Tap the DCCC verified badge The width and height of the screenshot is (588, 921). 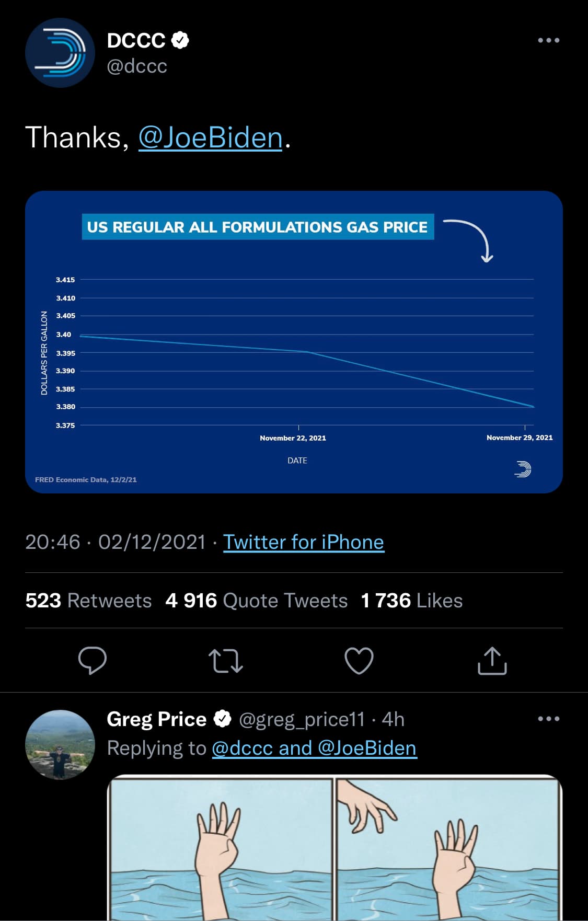pos(180,40)
